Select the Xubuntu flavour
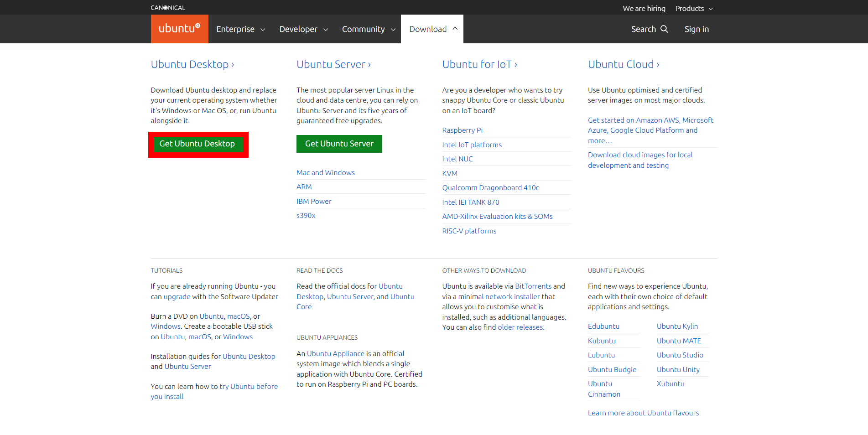This screenshot has height=435, width=868. pyautogui.click(x=670, y=384)
